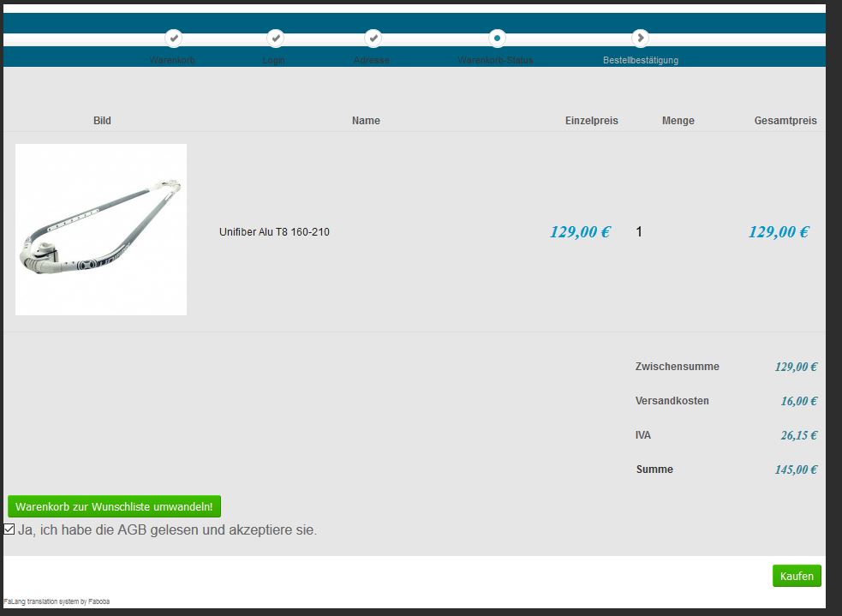Click the quantity value 1

pos(639,231)
